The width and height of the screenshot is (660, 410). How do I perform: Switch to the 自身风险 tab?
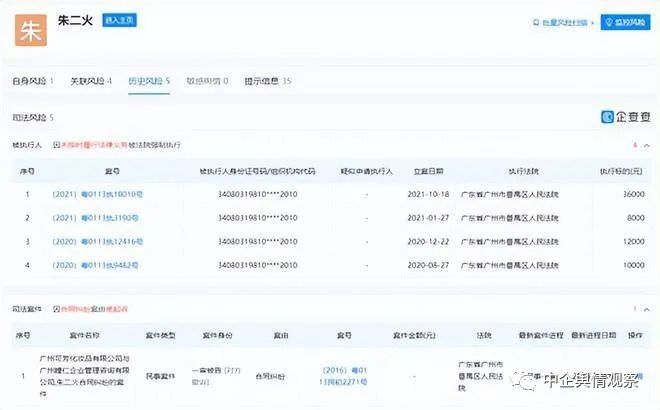pos(33,80)
